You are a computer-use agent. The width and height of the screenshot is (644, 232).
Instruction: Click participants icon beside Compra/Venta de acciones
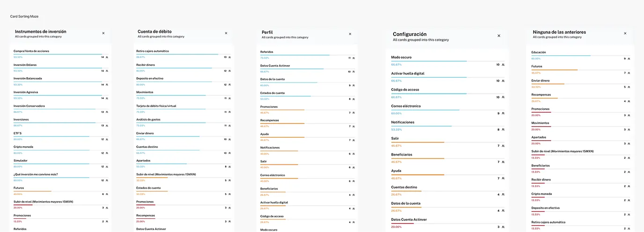(x=107, y=57)
